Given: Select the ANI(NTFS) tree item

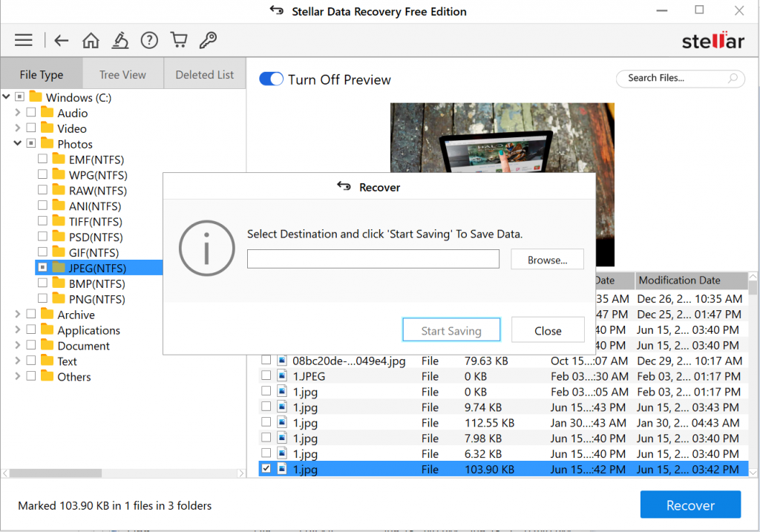Looking at the screenshot, I should click(95, 206).
